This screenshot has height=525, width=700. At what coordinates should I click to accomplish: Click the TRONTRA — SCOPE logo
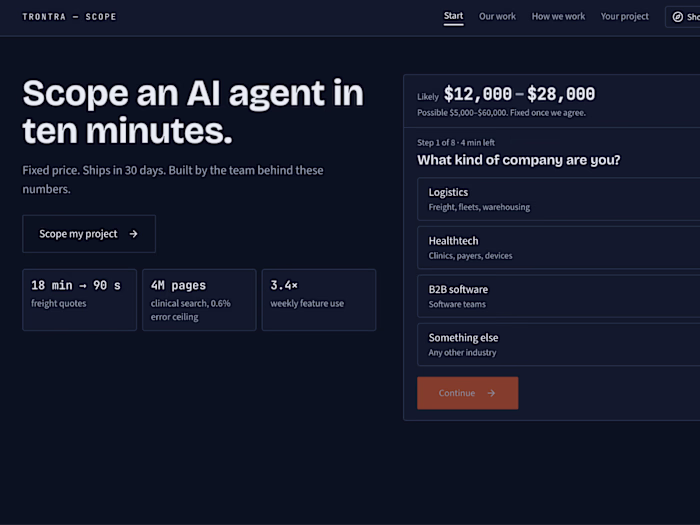pos(69,17)
